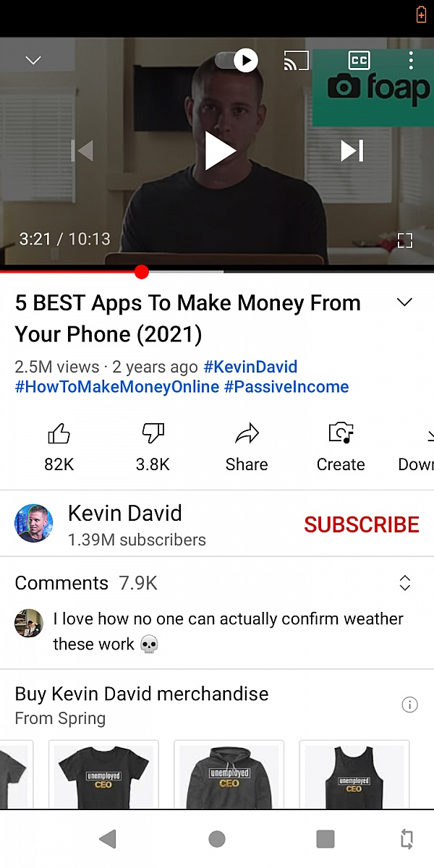Image resolution: width=434 pixels, height=868 pixels.
Task: Toggle closed captions CC button
Action: click(x=359, y=60)
